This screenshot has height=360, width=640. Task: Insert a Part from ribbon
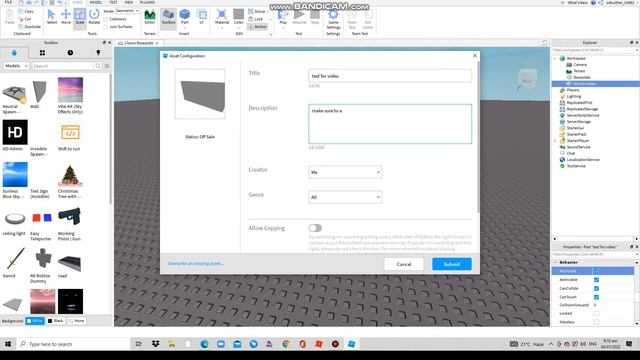(x=185, y=17)
